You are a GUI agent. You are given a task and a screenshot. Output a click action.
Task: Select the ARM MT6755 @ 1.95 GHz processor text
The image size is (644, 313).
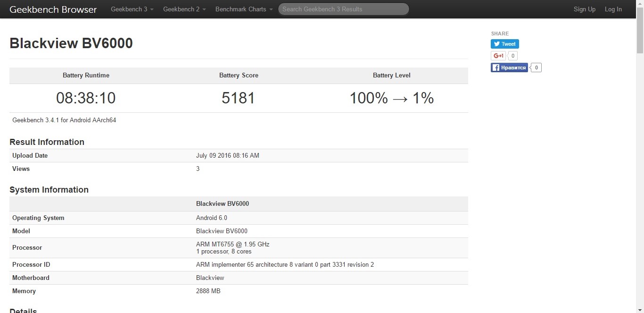[233, 244]
